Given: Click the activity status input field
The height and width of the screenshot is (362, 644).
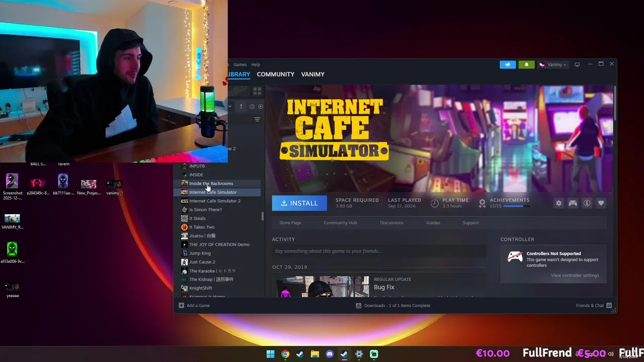Looking at the screenshot, I should coord(379,251).
